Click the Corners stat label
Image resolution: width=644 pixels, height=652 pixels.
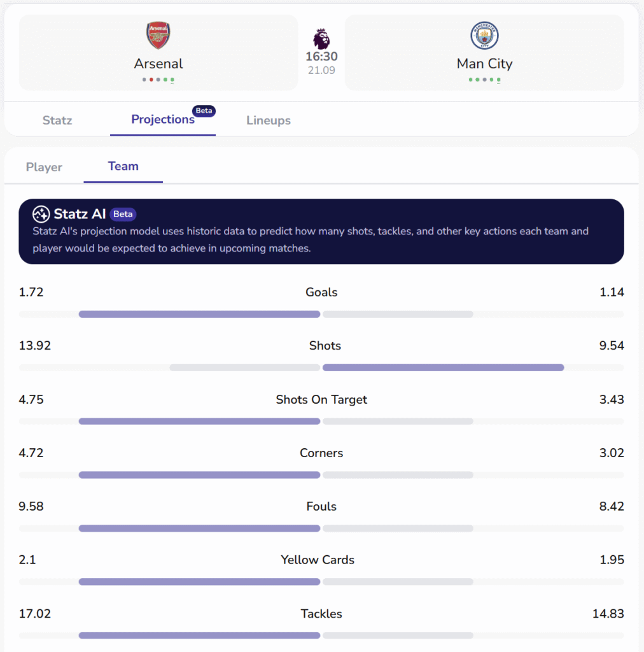321,453
